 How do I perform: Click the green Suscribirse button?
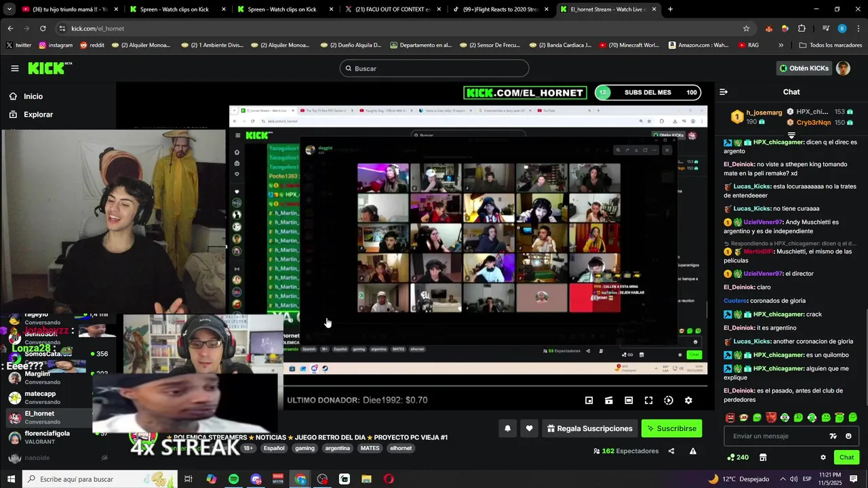[671, 428]
